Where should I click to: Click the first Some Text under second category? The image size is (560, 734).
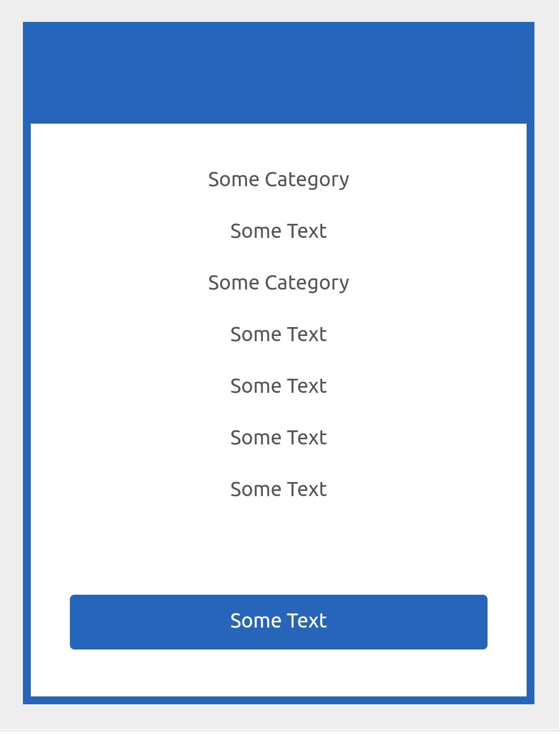point(279,334)
